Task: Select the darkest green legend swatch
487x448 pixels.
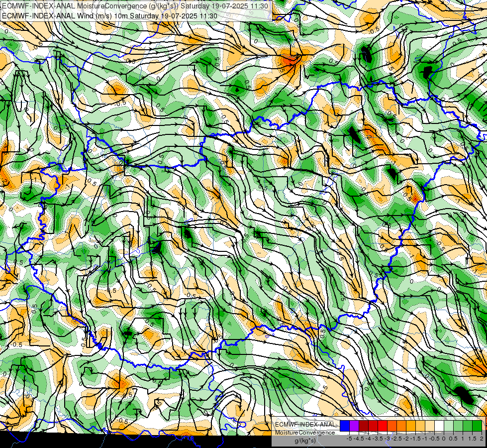Action: pyautogui.click(x=477, y=426)
